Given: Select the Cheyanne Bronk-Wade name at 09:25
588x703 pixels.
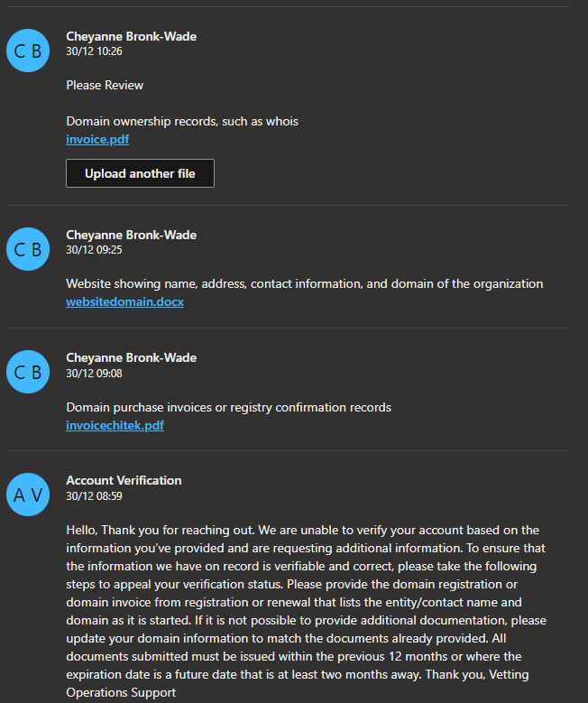Looking at the screenshot, I should pyautogui.click(x=132, y=235).
